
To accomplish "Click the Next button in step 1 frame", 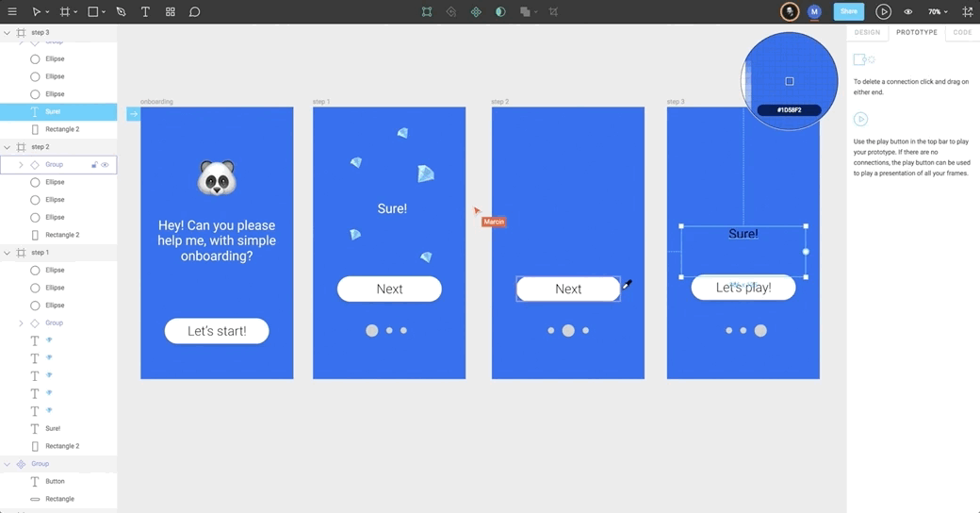I will tap(389, 289).
